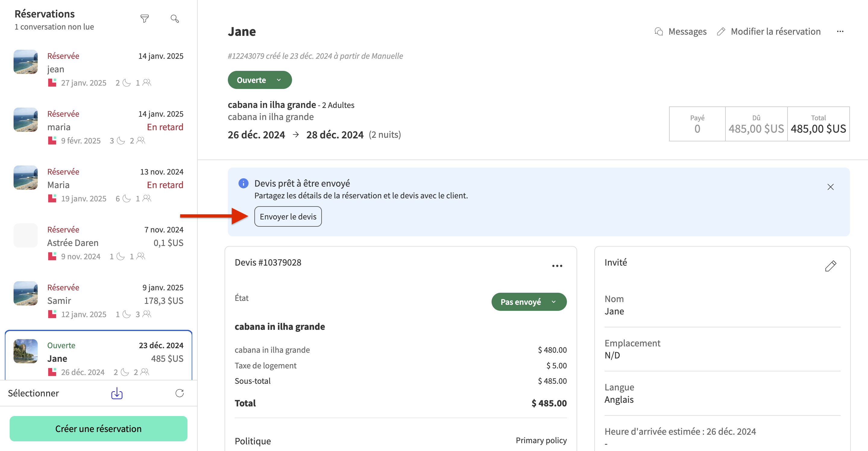Expand the Ouverte status dropdown
The height and width of the screenshot is (451, 868).
(x=259, y=80)
